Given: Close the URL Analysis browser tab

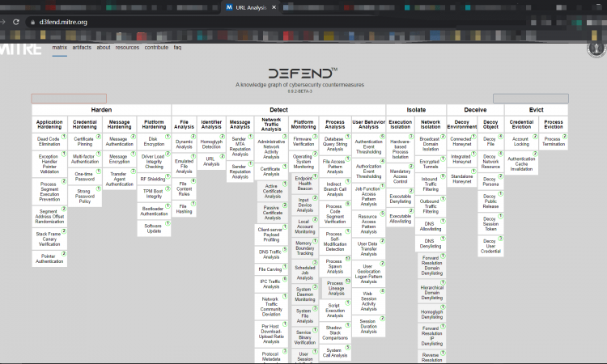Looking at the screenshot, I should [x=274, y=7].
